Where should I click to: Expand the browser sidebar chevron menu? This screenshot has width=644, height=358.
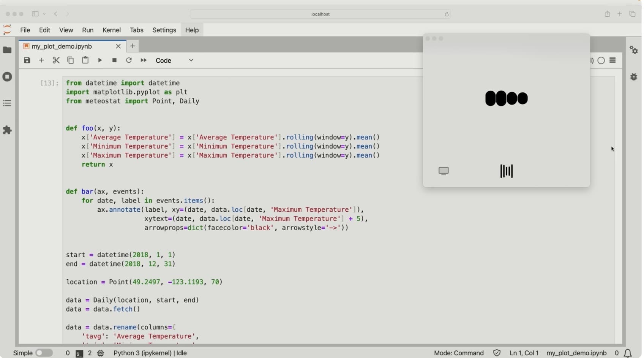(44, 14)
